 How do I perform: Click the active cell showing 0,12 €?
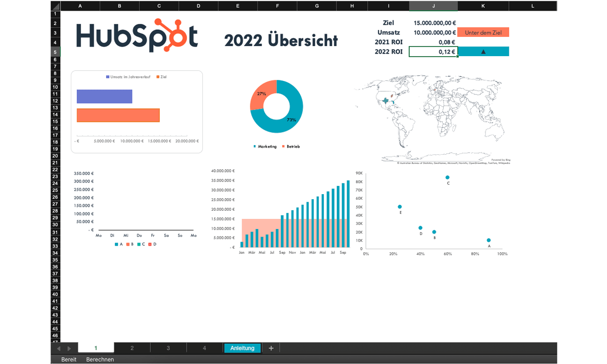(x=433, y=52)
